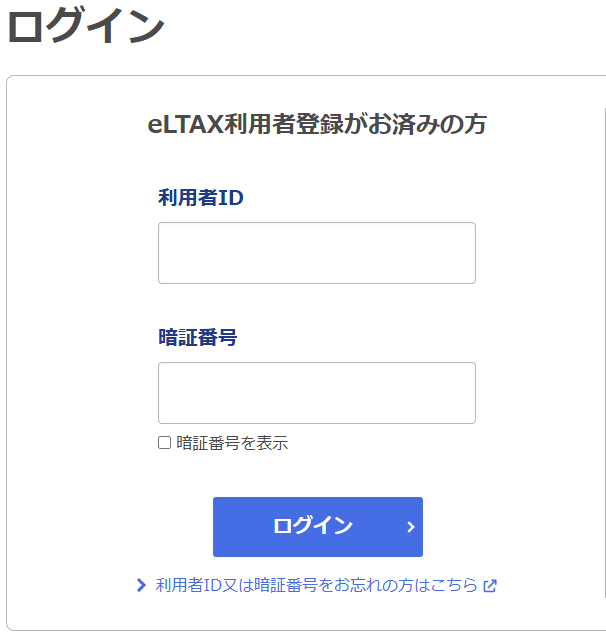
Task: Select the text box under 利用者ID
Action: (x=317, y=253)
